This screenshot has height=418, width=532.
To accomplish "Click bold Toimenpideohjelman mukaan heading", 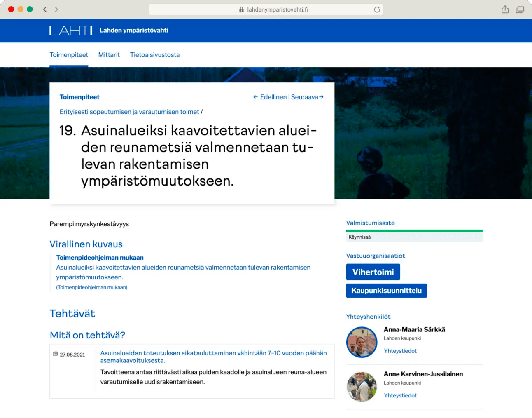I will tap(100, 258).
